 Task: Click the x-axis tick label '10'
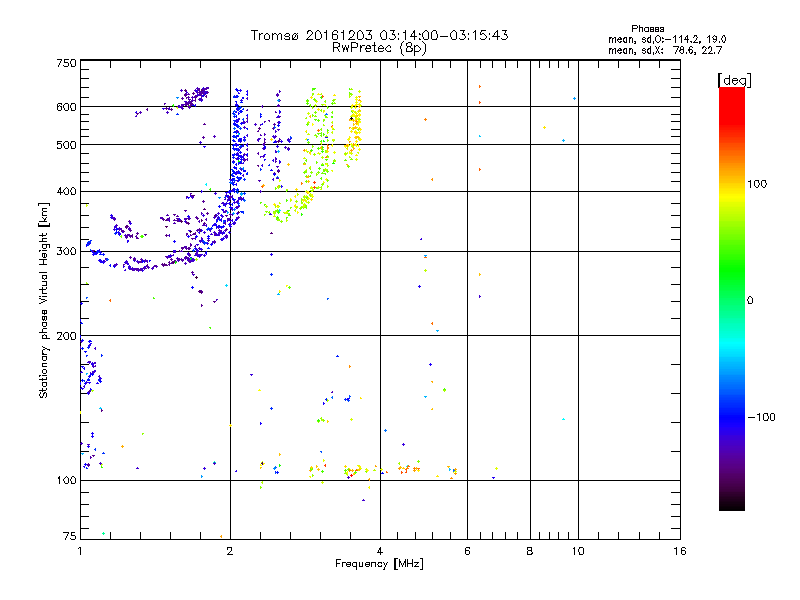coord(578,551)
